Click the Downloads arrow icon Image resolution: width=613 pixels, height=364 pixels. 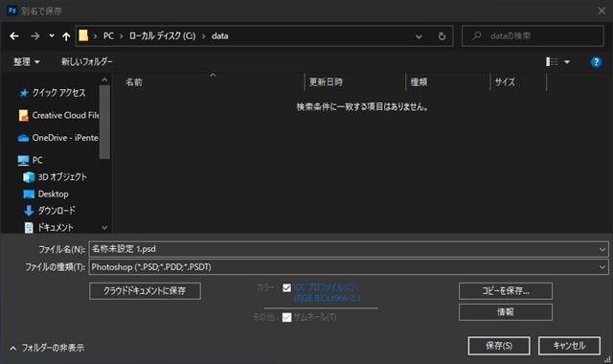coord(29,211)
